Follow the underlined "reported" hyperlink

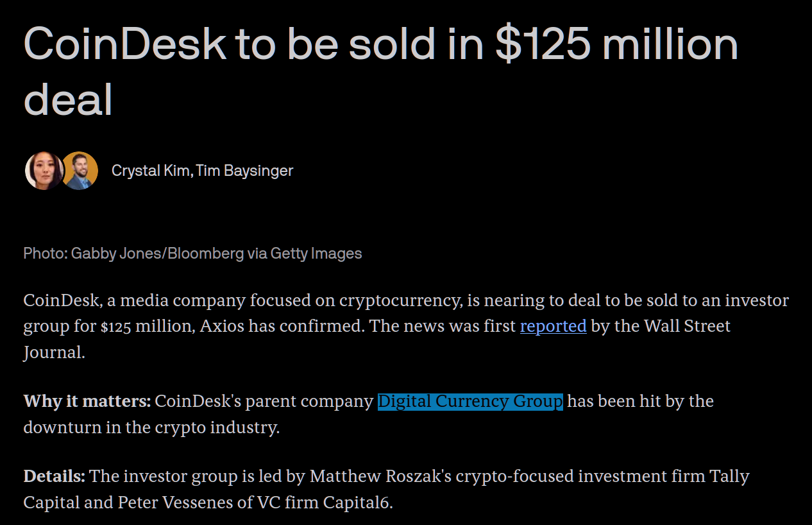(553, 326)
